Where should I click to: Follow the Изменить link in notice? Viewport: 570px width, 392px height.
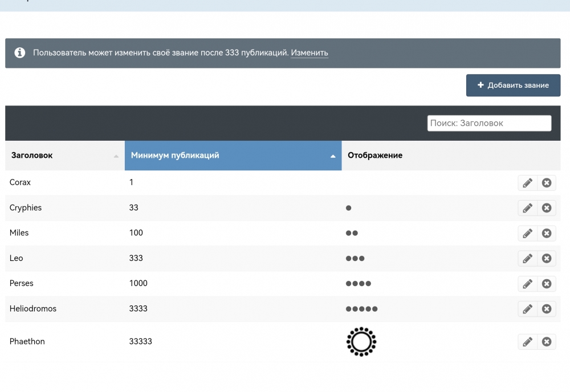(x=310, y=53)
